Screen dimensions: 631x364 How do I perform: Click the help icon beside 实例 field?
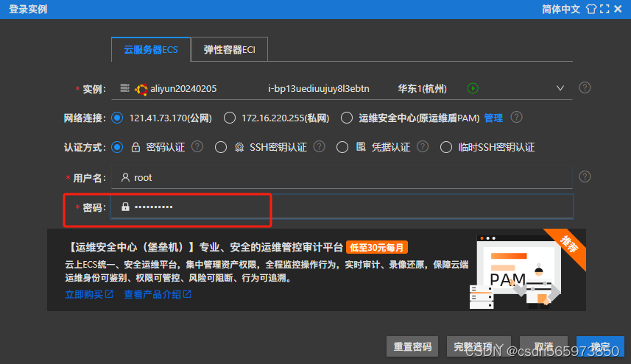click(585, 88)
